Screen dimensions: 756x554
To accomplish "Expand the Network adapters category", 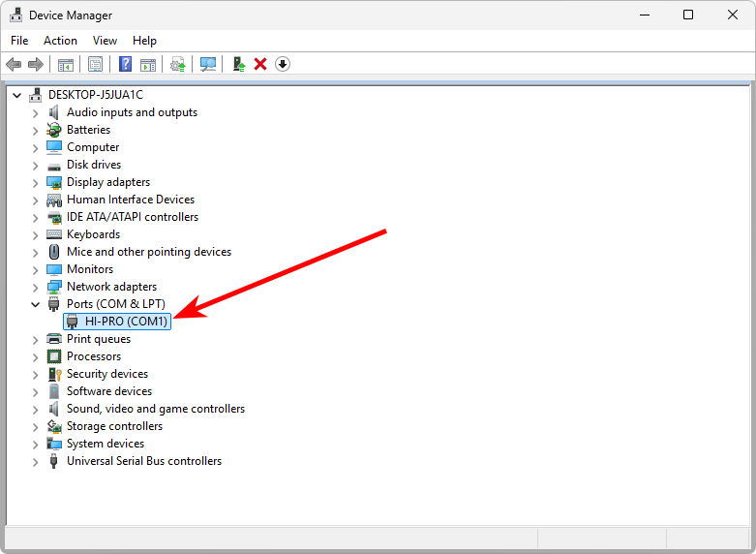I will click(36, 287).
